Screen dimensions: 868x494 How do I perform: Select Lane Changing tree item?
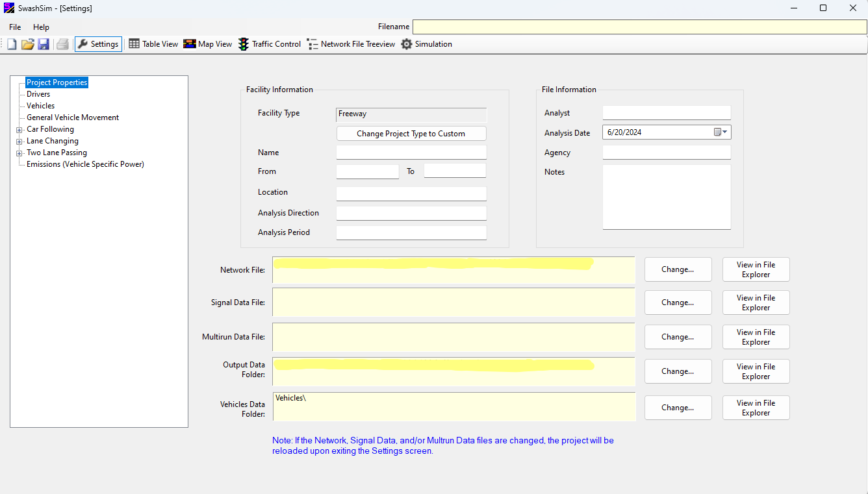tap(52, 141)
